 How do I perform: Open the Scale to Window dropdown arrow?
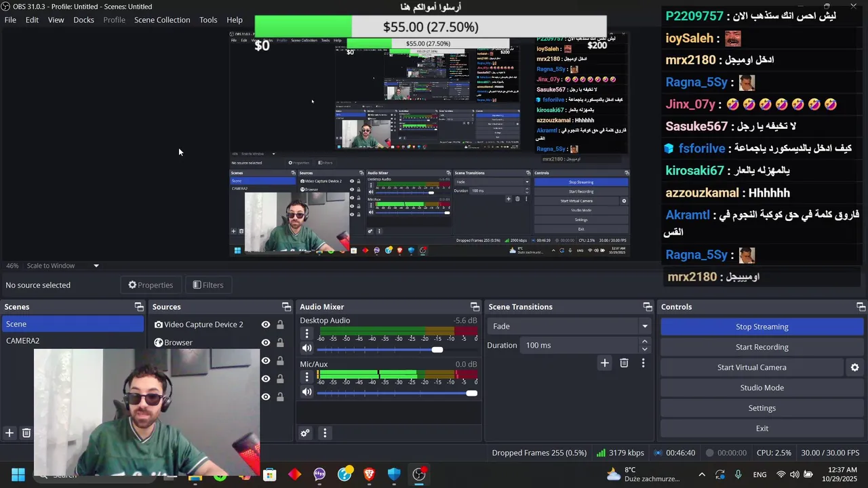tap(96, 266)
